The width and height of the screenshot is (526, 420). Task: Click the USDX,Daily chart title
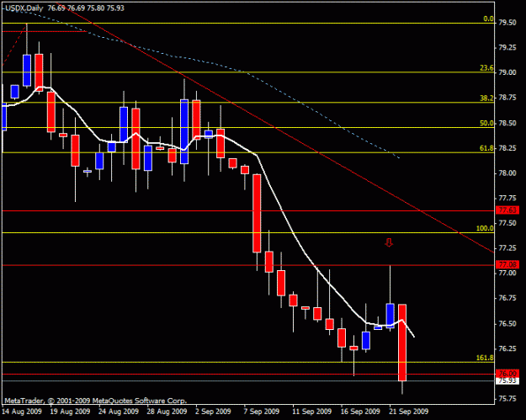coord(24,8)
